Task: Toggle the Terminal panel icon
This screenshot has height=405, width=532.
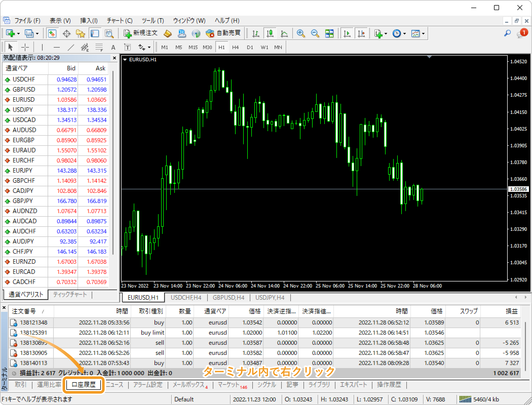Action: click(x=95, y=33)
